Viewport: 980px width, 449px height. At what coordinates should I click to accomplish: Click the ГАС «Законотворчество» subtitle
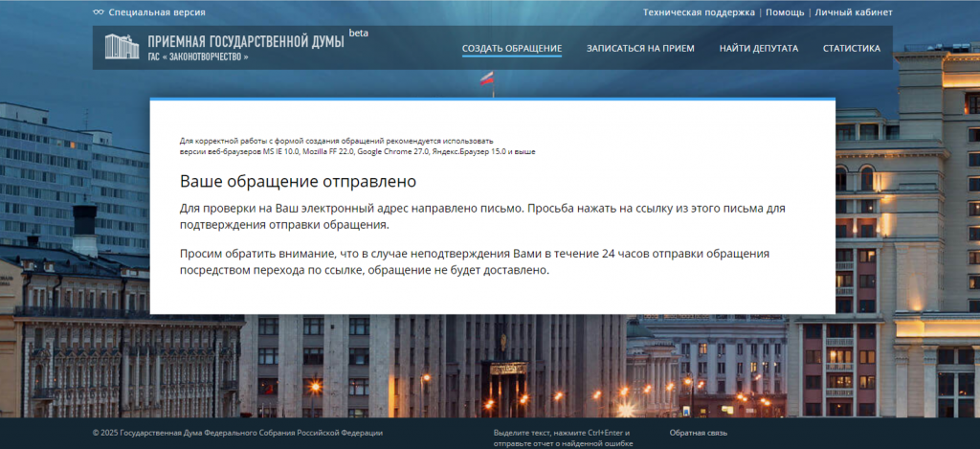198,56
